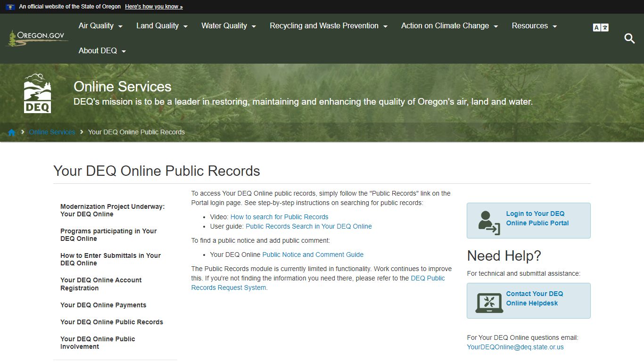Go to home via breadcrumb house icon
Image resolution: width=644 pixels, height=362 pixels.
coord(12,132)
